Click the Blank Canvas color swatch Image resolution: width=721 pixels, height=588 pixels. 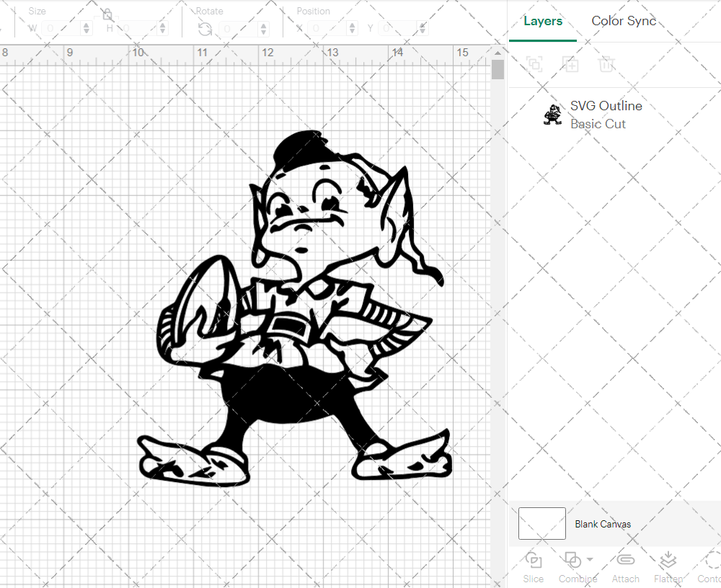[542, 524]
